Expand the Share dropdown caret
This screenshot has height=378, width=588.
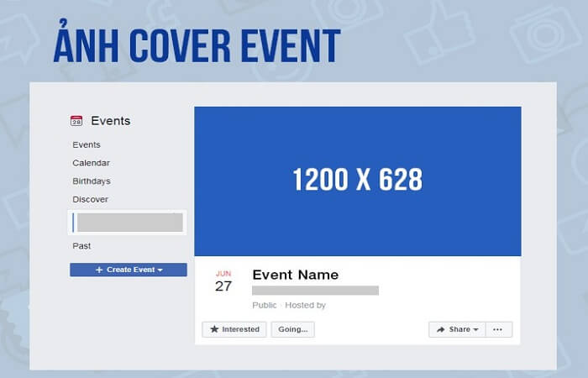[x=475, y=329]
